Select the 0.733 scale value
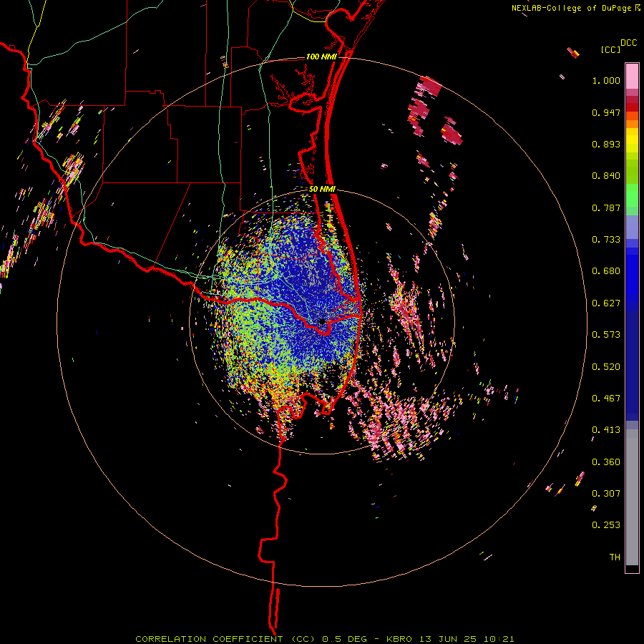The width and height of the screenshot is (644, 644). tap(606, 240)
